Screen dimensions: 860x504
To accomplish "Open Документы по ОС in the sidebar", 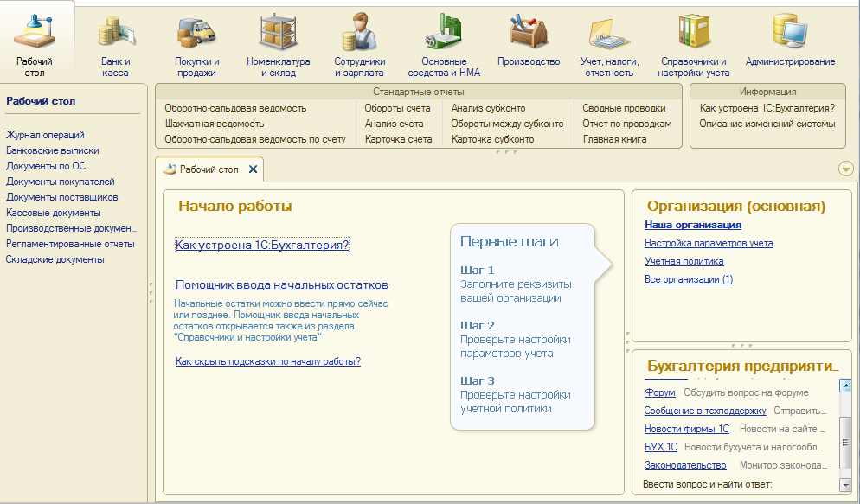I will pos(46,166).
